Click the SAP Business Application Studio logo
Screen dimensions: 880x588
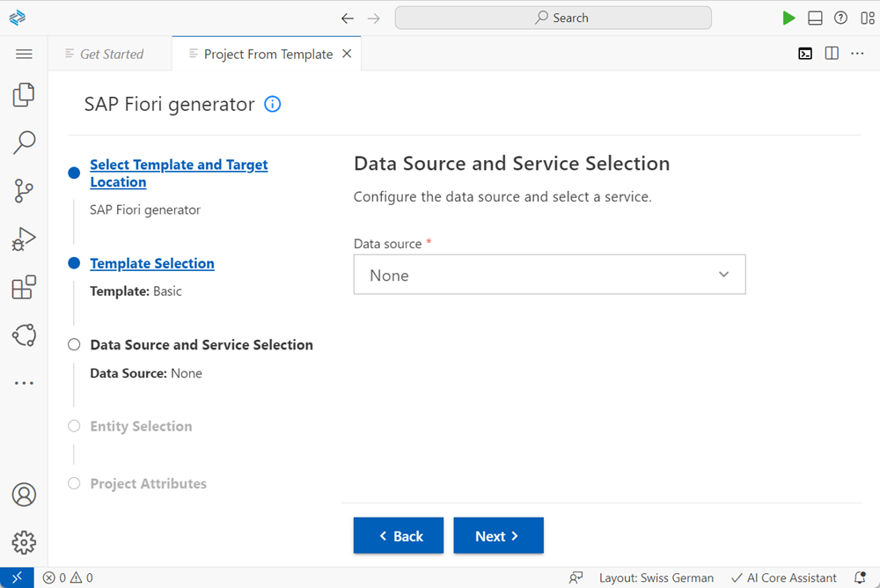tap(18, 18)
